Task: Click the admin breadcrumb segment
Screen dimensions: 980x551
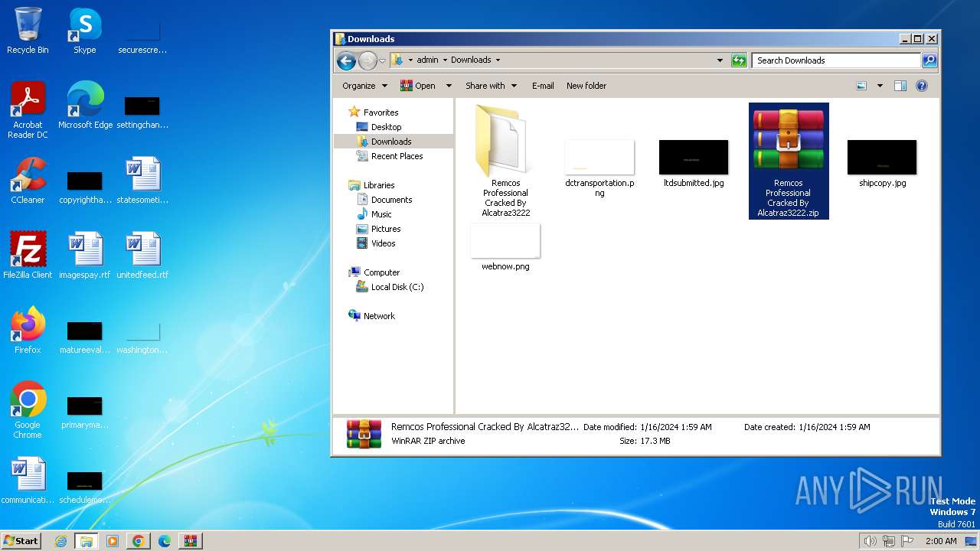Action: click(427, 60)
